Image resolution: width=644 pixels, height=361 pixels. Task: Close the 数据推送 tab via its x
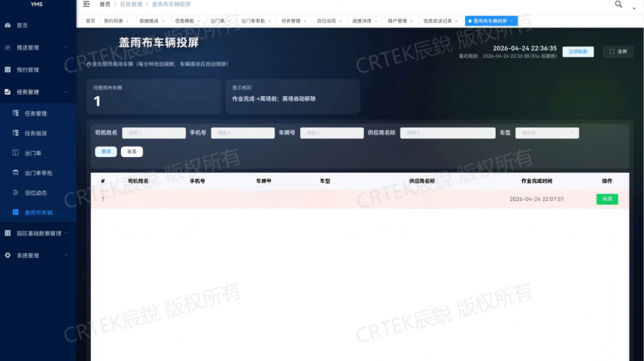click(163, 21)
